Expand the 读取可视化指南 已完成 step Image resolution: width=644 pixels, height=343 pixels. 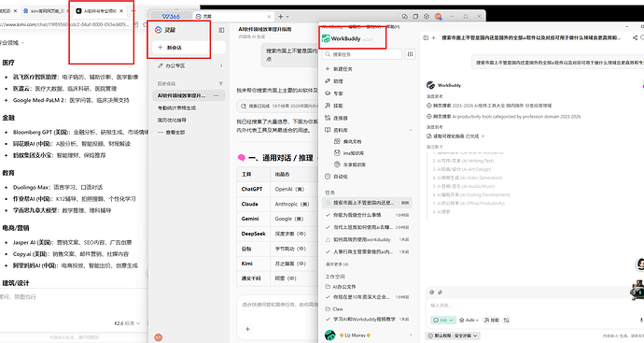click(455, 136)
